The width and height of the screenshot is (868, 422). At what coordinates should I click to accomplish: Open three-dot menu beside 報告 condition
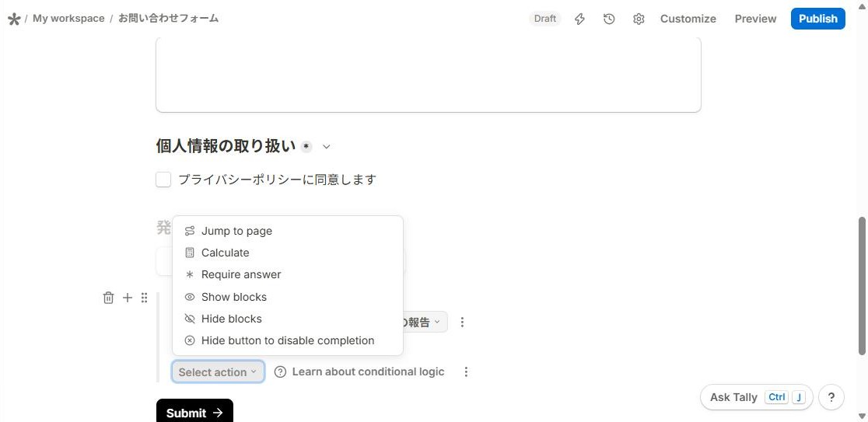[462, 322]
